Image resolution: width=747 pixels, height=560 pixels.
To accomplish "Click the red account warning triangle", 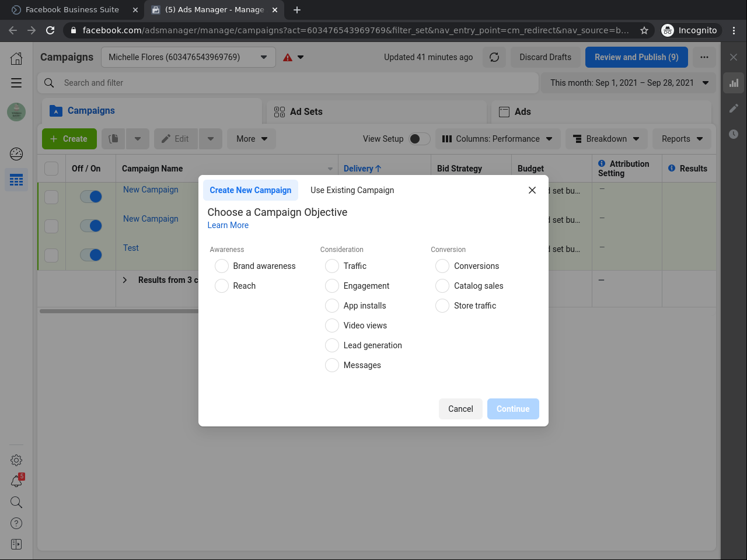I will [x=288, y=57].
